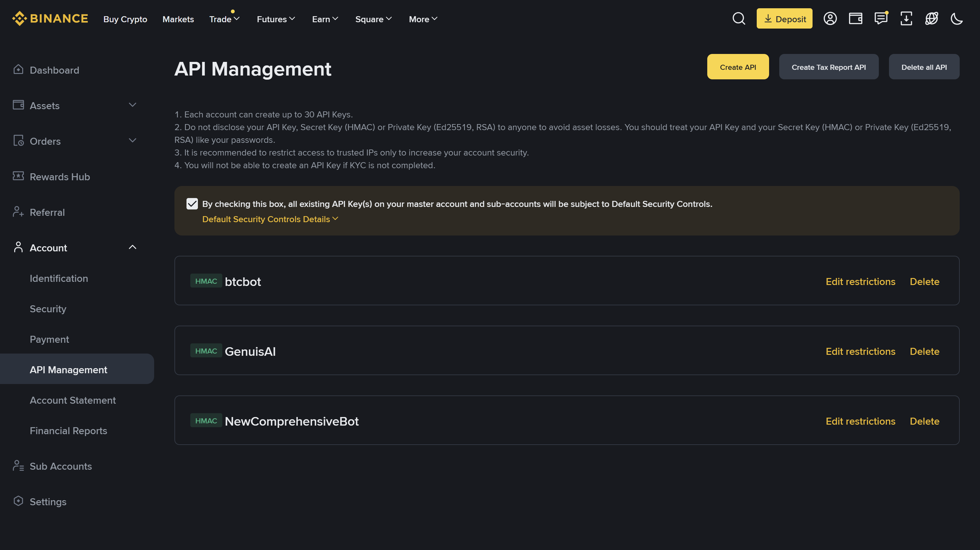Click the Create API button
Viewport: 980px width, 550px height.
click(x=738, y=67)
